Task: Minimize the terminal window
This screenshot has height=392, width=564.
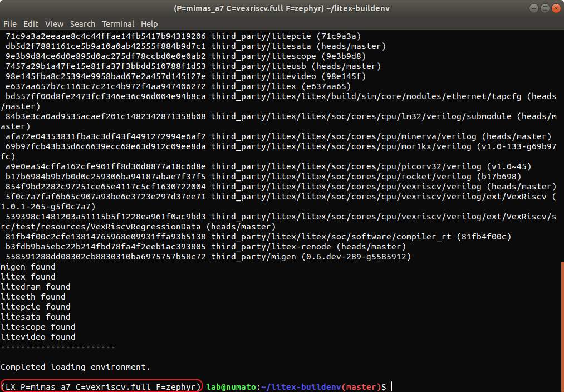Action: pyautogui.click(x=532, y=8)
